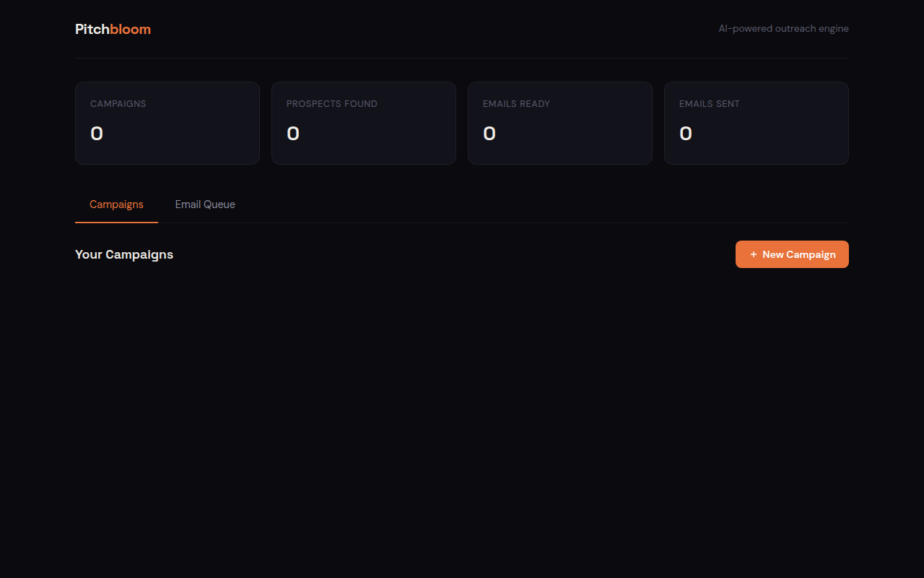Select the Campaigns stat card
Image resolution: width=924 pixels, height=578 pixels.
coord(167,123)
